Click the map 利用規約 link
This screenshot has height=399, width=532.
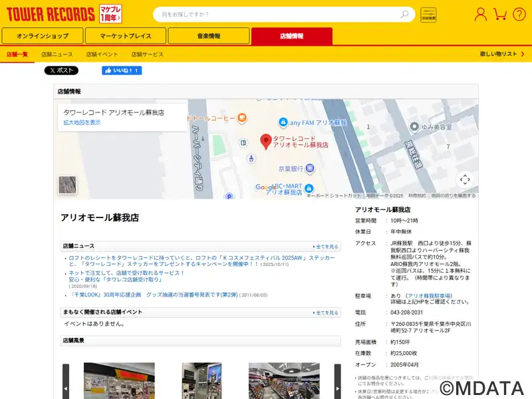(417, 196)
